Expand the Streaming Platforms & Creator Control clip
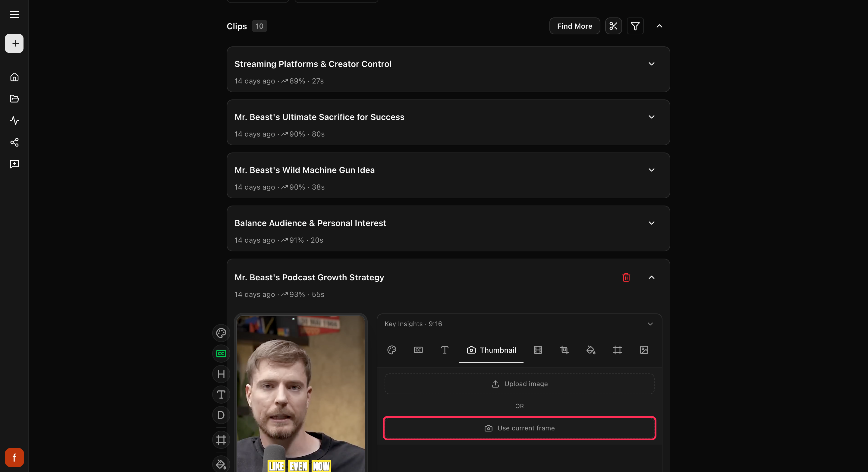868x472 pixels. click(x=651, y=64)
